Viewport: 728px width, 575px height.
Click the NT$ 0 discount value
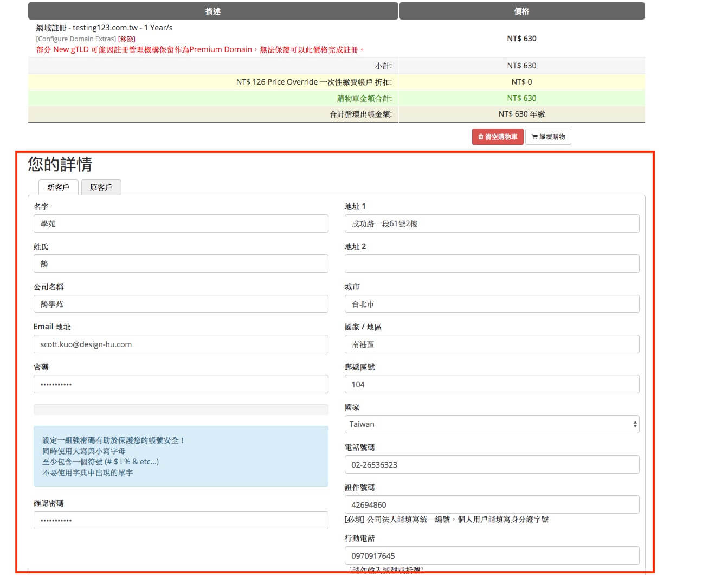(521, 82)
